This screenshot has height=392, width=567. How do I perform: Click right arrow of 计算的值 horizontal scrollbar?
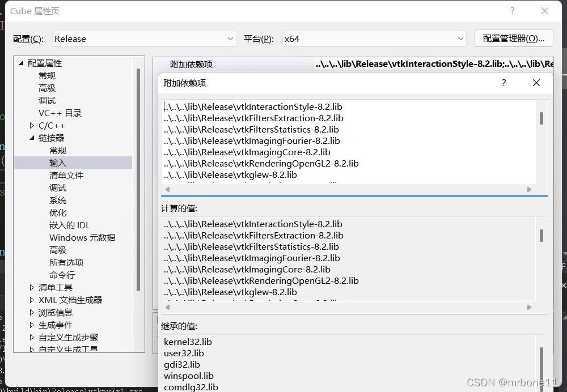529,307
